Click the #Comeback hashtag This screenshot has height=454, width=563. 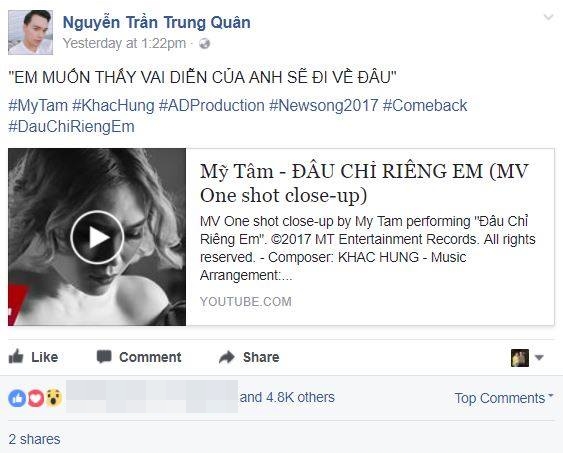tap(425, 106)
